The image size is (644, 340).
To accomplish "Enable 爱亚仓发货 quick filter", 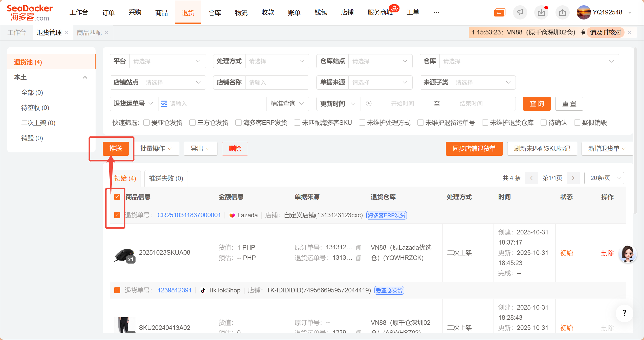I will coord(146,123).
